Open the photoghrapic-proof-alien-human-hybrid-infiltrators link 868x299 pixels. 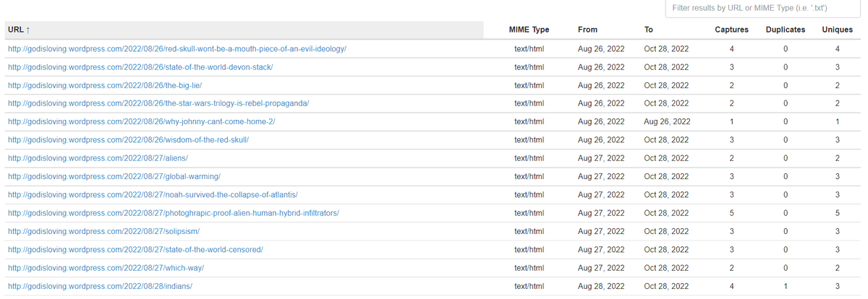click(x=174, y=213)
